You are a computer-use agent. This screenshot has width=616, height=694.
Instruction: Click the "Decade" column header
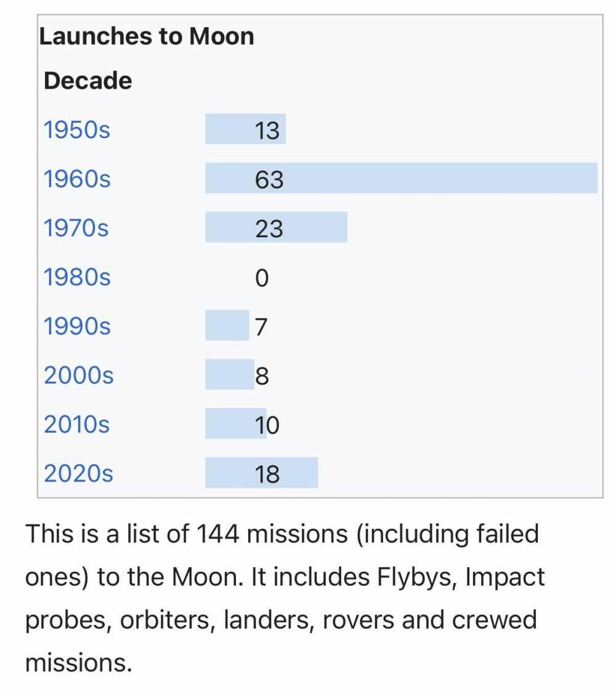click(x=87, y=81)
